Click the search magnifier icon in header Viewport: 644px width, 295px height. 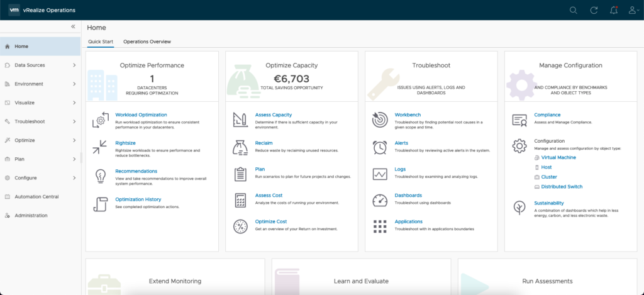[x=574, y=10]
